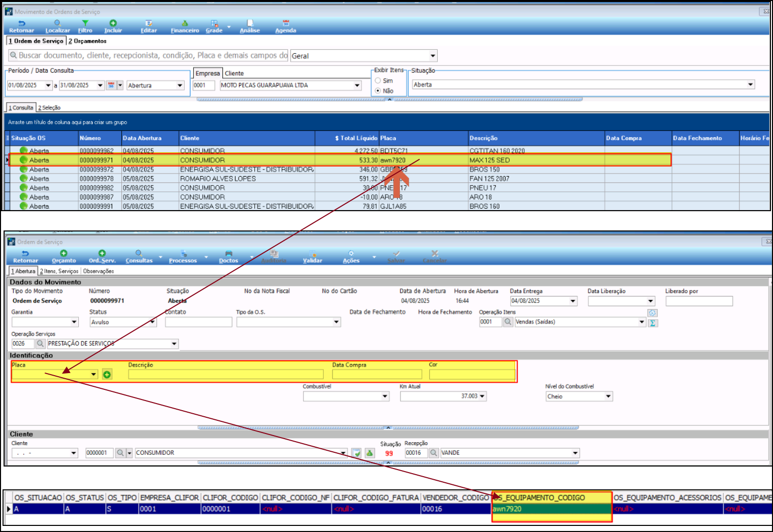Image resolution: width=773 pixels, height=532 pixels.
Task: Click the Auditoria toolbar icon
Action: (x=274, y=253)
